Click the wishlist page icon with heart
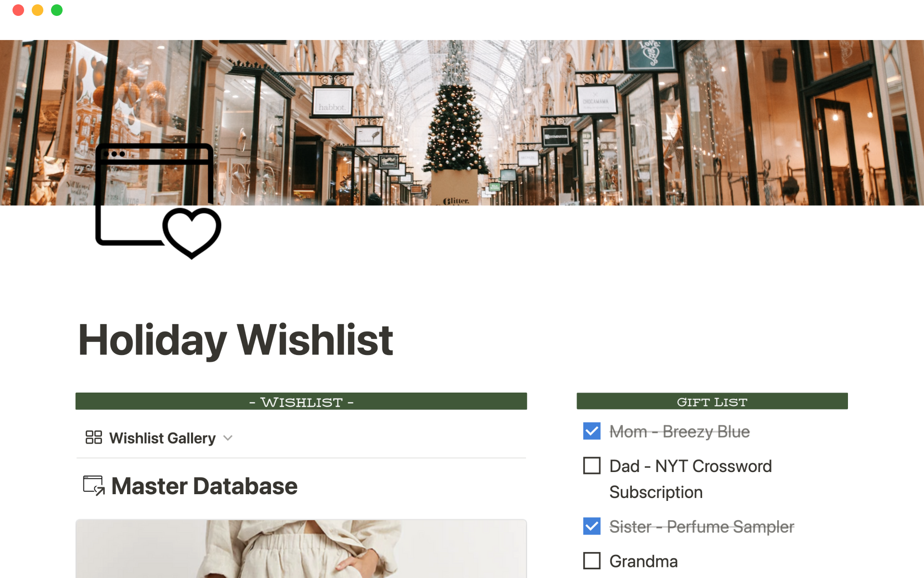 click(158, 201)
